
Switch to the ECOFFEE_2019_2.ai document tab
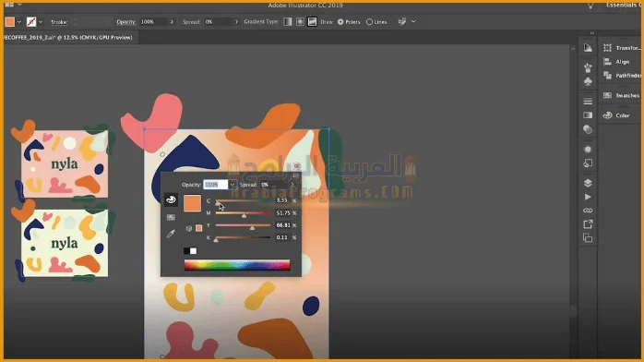click(x=68, y=37)
